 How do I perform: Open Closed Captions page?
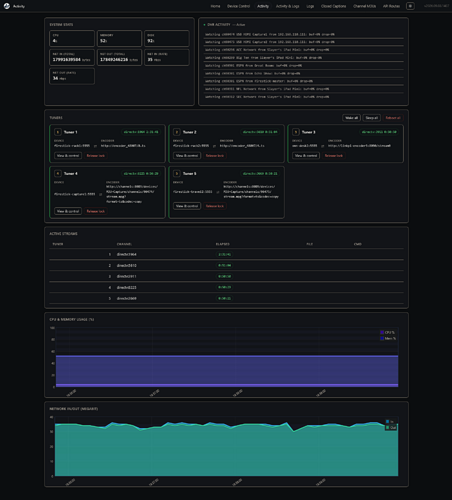333,6
